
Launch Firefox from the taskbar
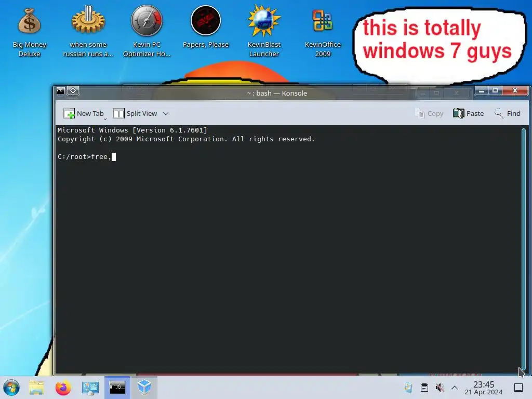click(x=63, y=388)
